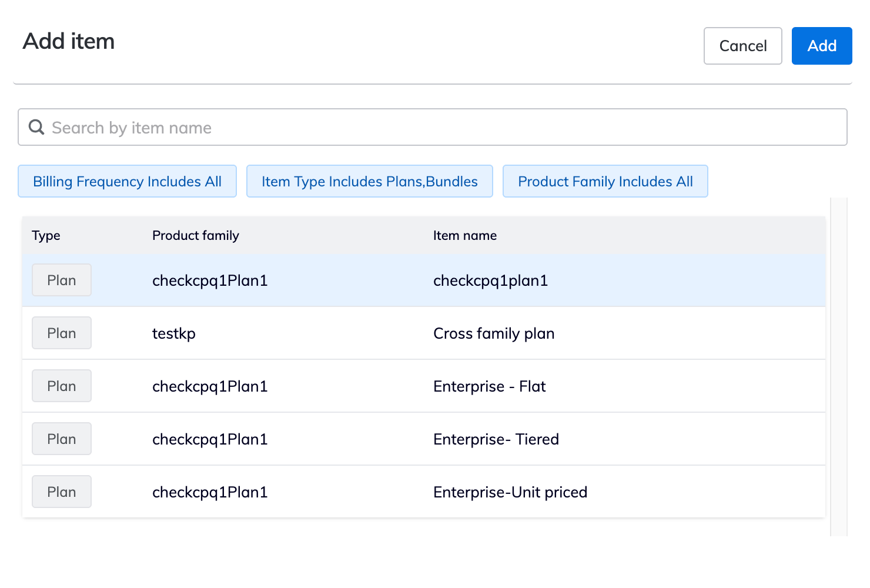Select the checkcpq1plan1 item row
Screen dimensions: 870x588
[x=490, y=280]
